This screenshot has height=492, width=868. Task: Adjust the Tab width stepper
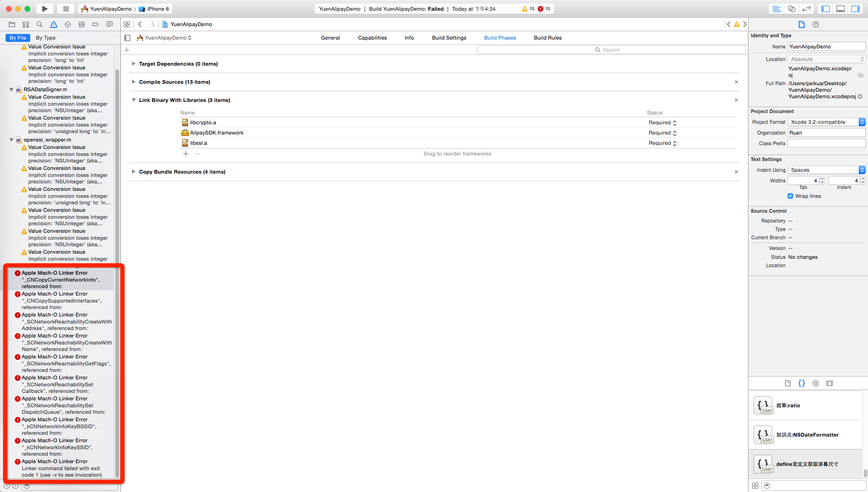tap(822, 181)
